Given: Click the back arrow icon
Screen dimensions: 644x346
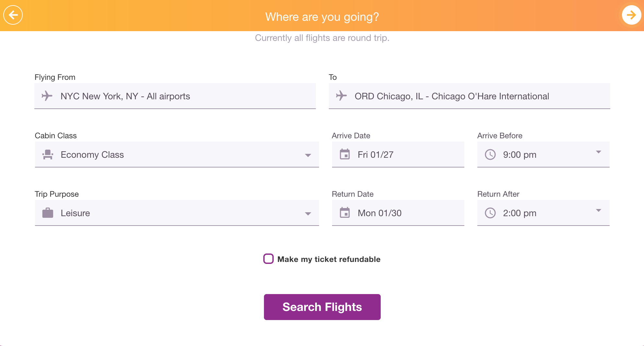Looking at the screenshot, I should 13,15.
